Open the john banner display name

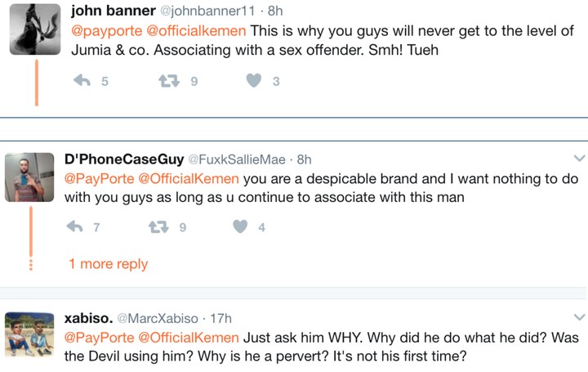click(111, 11)
